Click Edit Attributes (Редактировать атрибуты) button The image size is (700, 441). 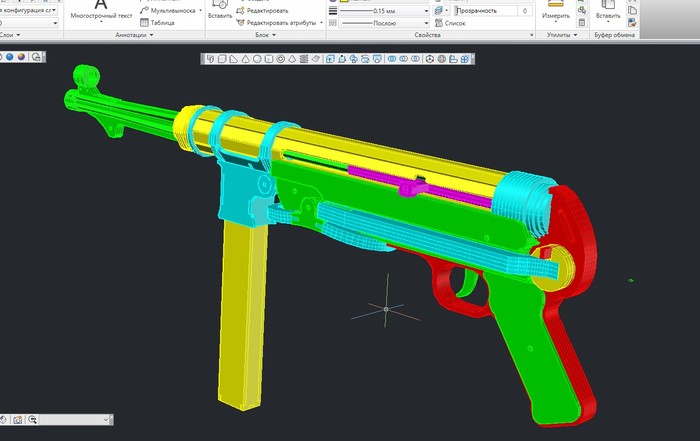[280, 21]
